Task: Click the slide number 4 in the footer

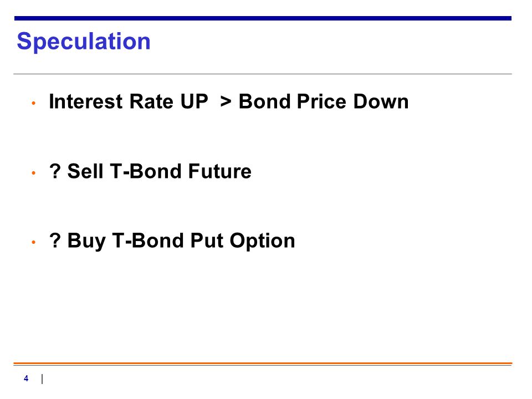Action: pyautogui.click(x=26, y=378)
